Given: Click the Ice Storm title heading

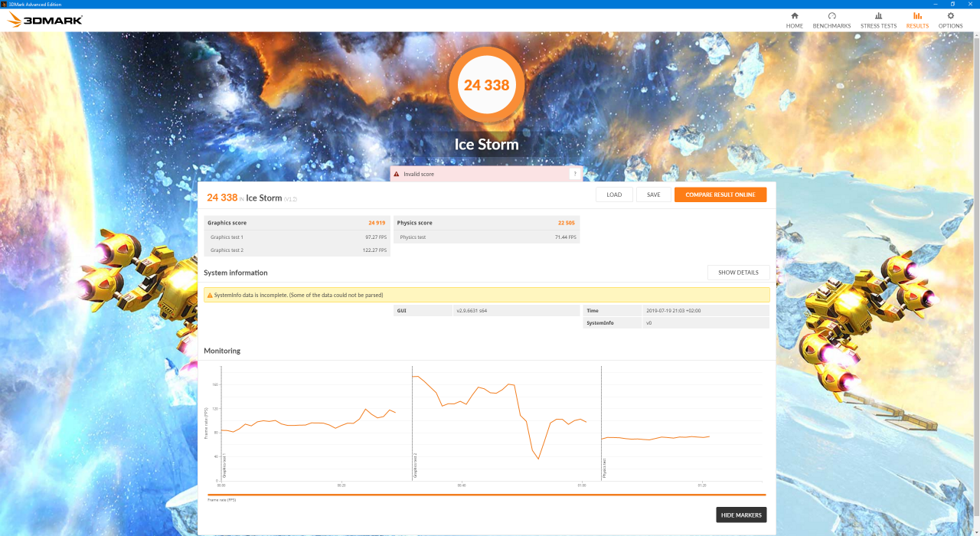Looking at the screenshot, I should (487, 144).
